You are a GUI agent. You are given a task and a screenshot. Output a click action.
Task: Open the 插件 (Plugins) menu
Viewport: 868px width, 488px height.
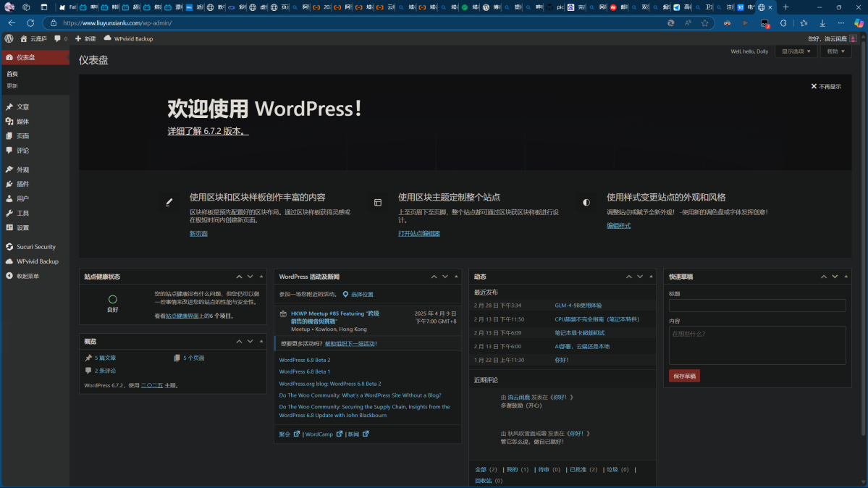22,184
